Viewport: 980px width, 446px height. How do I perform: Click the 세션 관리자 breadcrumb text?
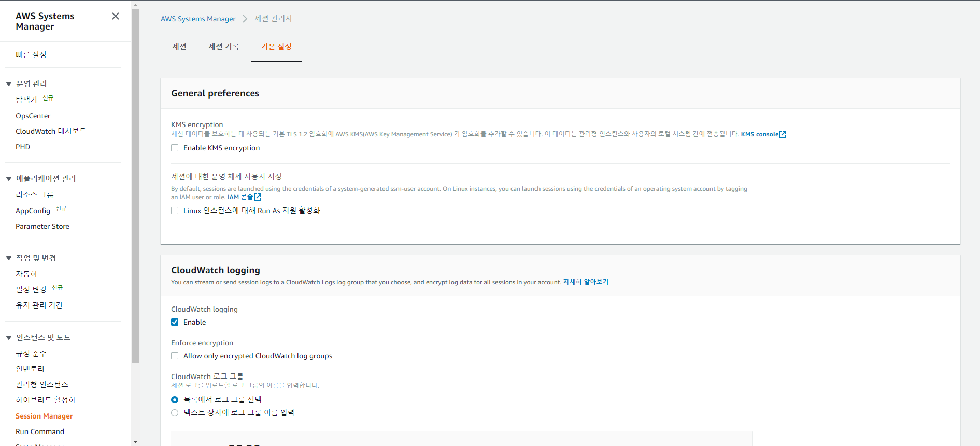(274, 19)
